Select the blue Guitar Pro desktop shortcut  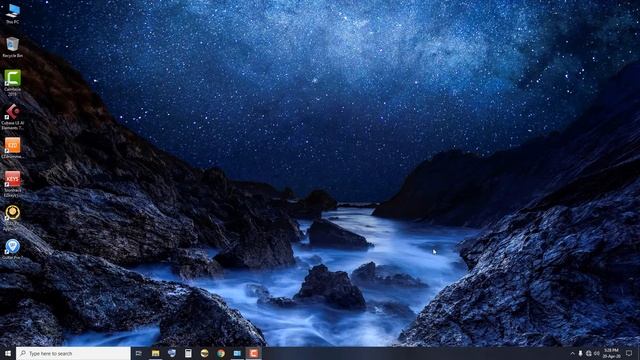(x=13, y=249)
